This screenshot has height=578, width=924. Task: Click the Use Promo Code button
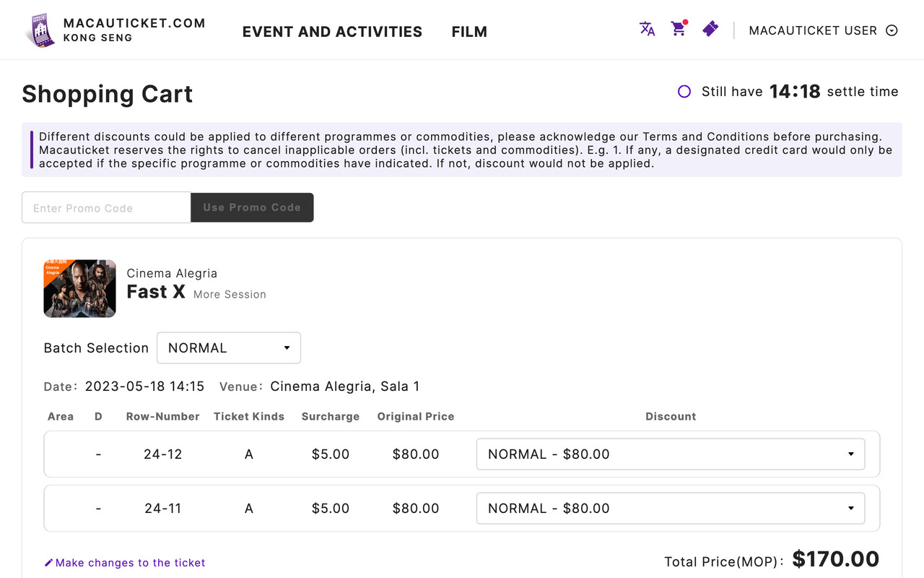(x=252, y=207)
